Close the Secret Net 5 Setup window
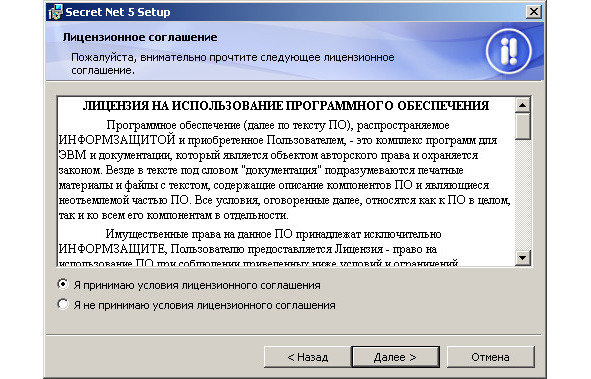Screen dimensions: 591x379 (534, 12)
